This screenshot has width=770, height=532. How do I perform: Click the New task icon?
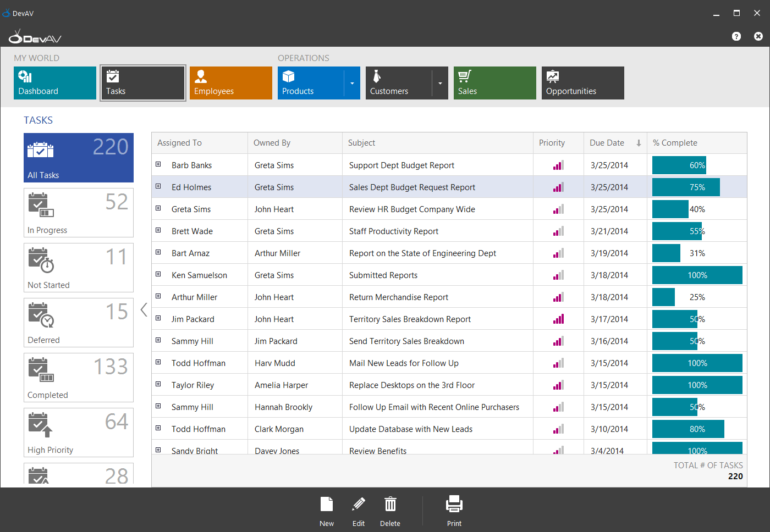327,505
